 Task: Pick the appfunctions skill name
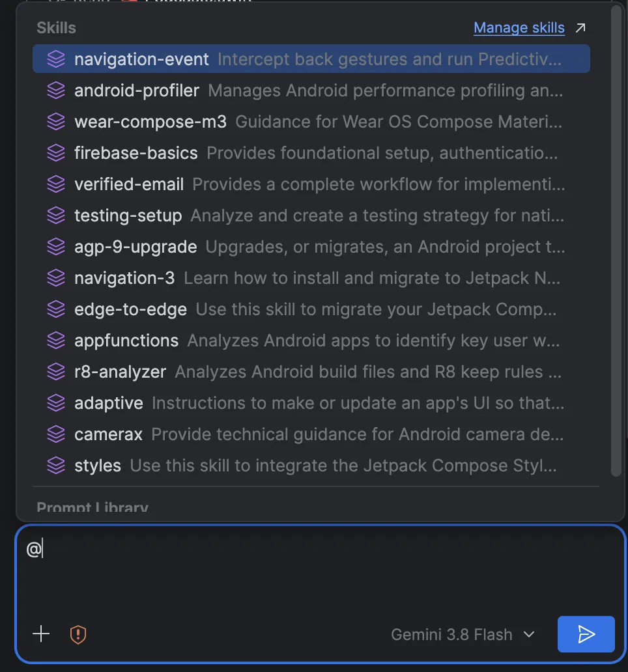point(126,341)
